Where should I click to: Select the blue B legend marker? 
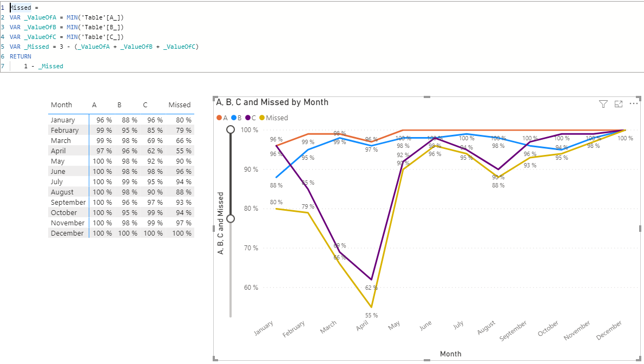234,118
